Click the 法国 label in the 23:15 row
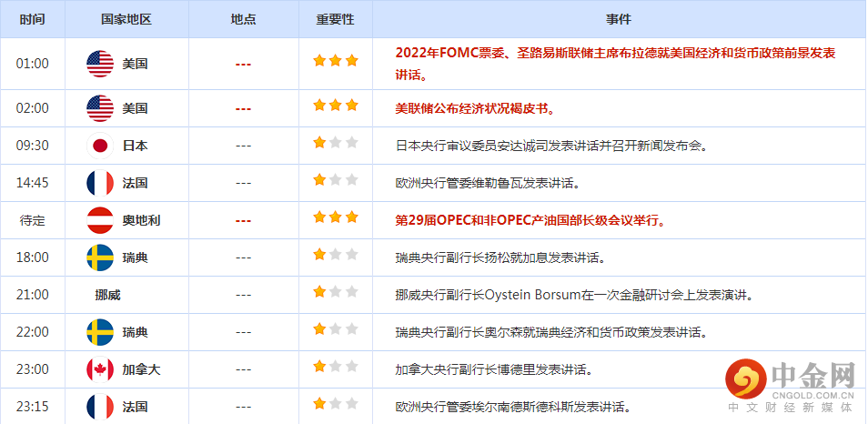The height and width of the screenshot is (424, 868). pyautogui.click(x=135, y=407)
